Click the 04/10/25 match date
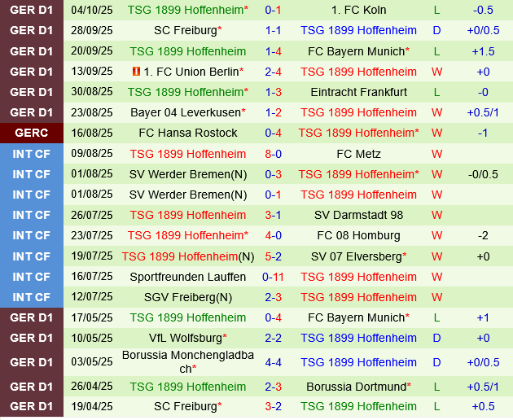Image resolution: width=513 pixels, height=420 pixels. 92,10
